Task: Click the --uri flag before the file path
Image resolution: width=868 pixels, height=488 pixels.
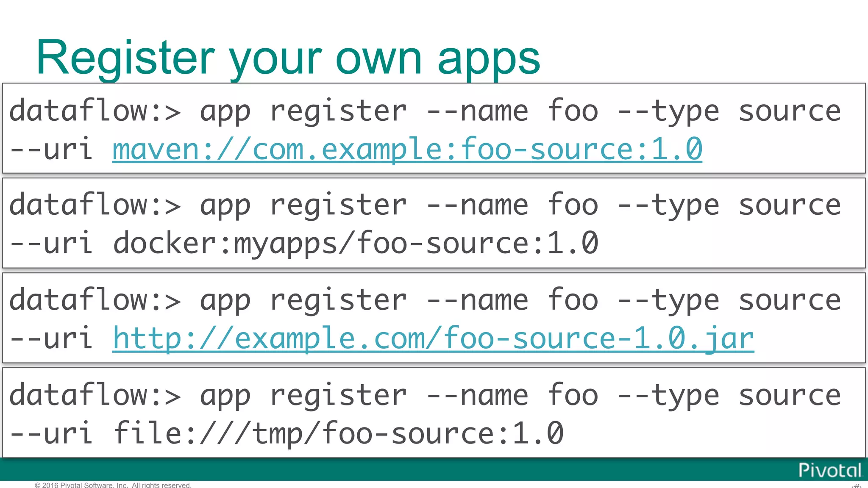Action: (x=51, y=433)
